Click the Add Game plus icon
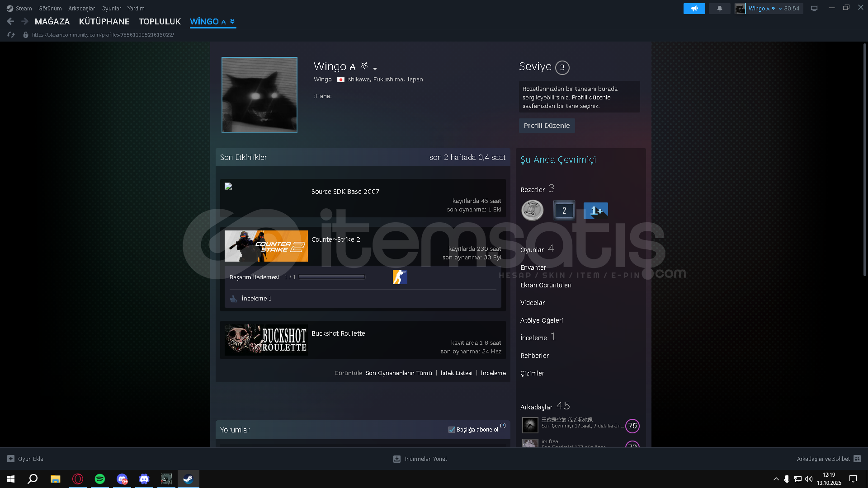The height and width of the screenshot is (488, 868). click(x=11, y=459)
